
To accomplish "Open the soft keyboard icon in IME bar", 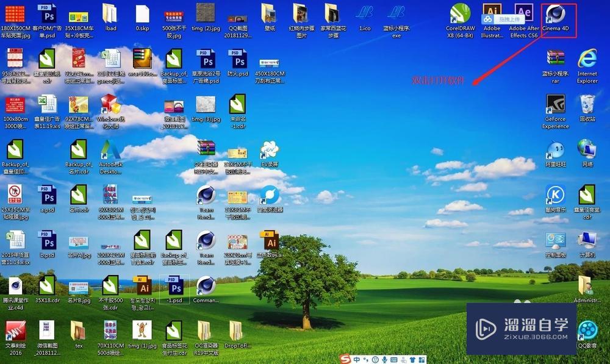I will click(x=393, y=360).
